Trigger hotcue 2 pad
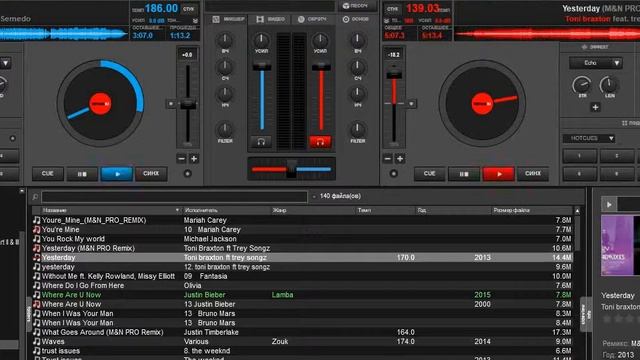The image size is (640, 360). pos(616,156)
